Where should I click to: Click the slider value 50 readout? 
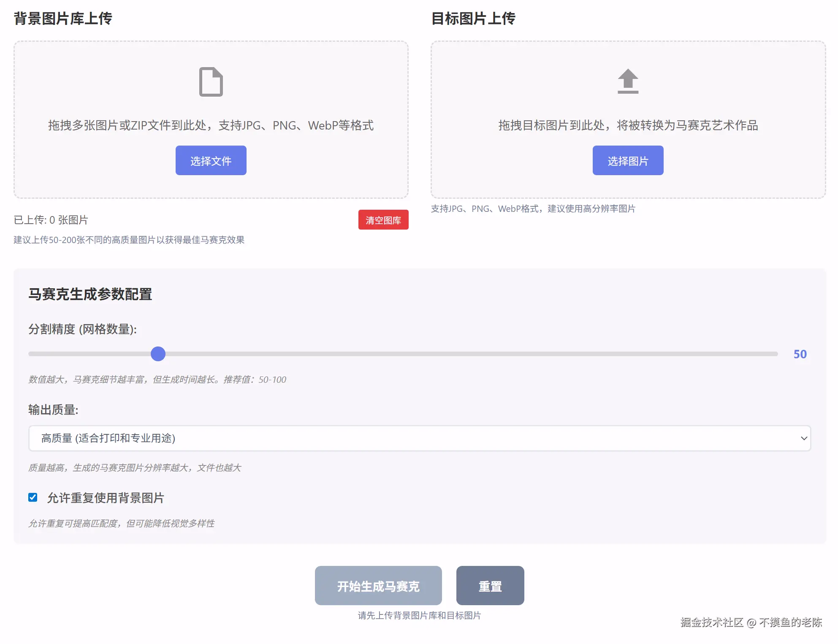(800, 354)
